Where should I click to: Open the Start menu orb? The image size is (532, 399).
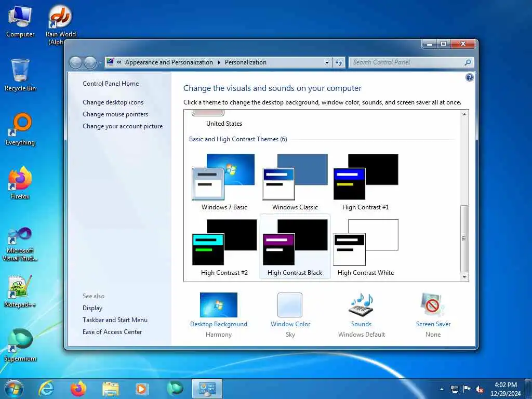point(14,389)
